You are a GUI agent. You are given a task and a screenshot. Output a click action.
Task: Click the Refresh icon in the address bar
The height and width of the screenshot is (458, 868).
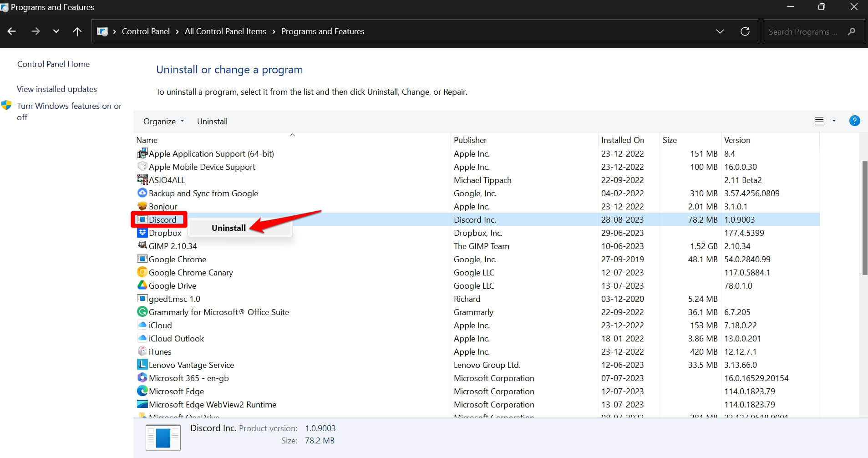pos(745,31)
